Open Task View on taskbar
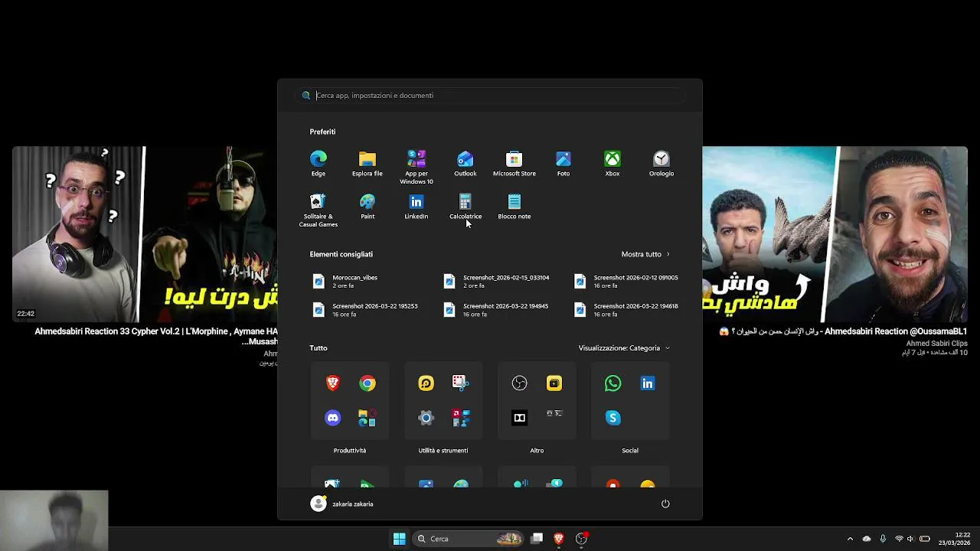 537,539
